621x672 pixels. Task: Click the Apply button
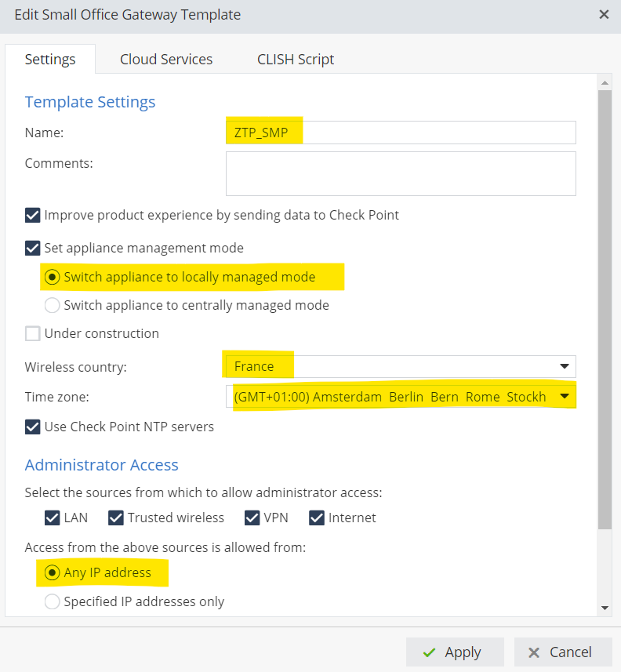(x=452, y=652)
